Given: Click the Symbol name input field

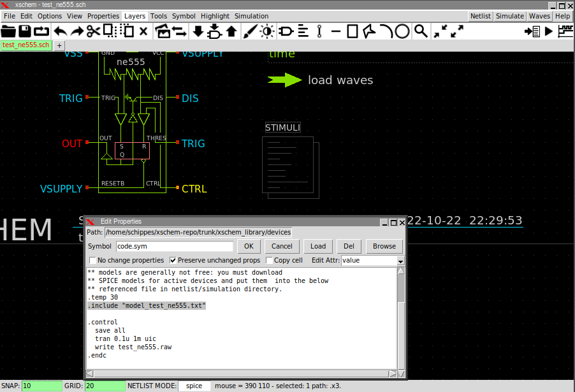Looking at the screenshot, I should point(174,246).
